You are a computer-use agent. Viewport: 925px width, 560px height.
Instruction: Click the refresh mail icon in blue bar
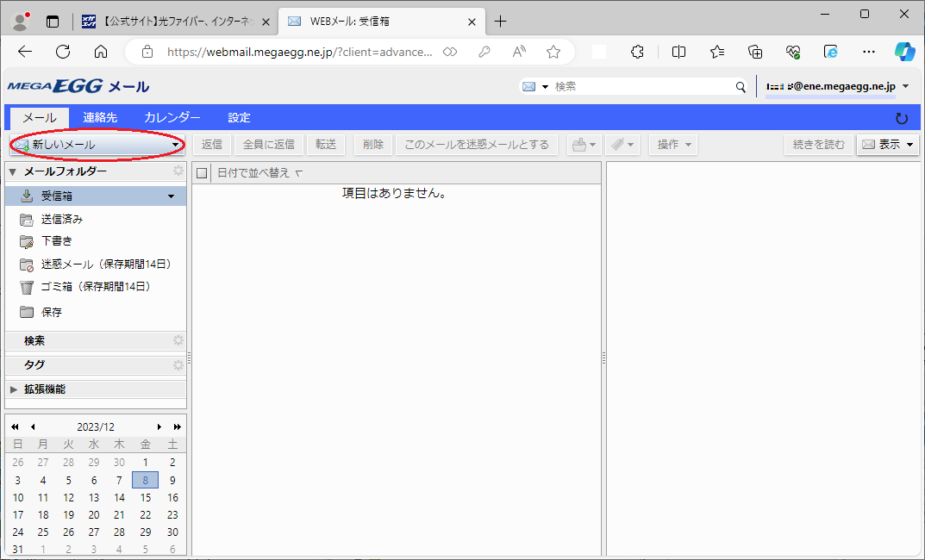[x=902, y=118]
